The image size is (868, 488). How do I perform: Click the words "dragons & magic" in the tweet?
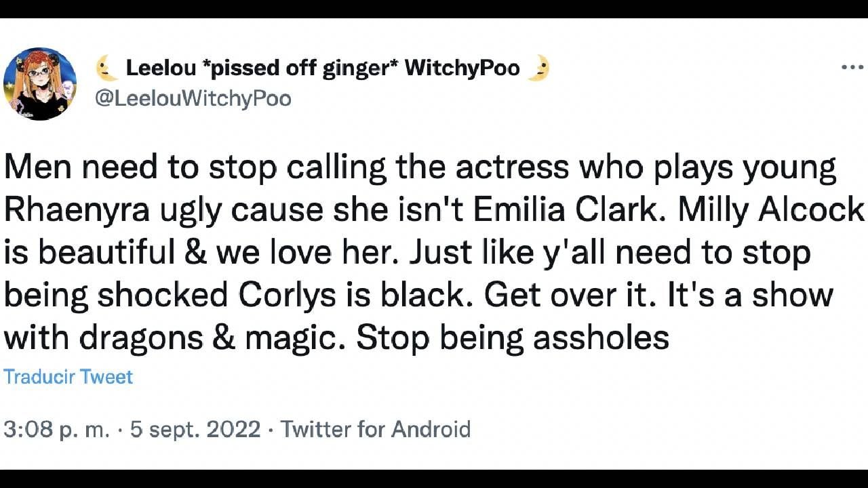(x=208, y=337)
